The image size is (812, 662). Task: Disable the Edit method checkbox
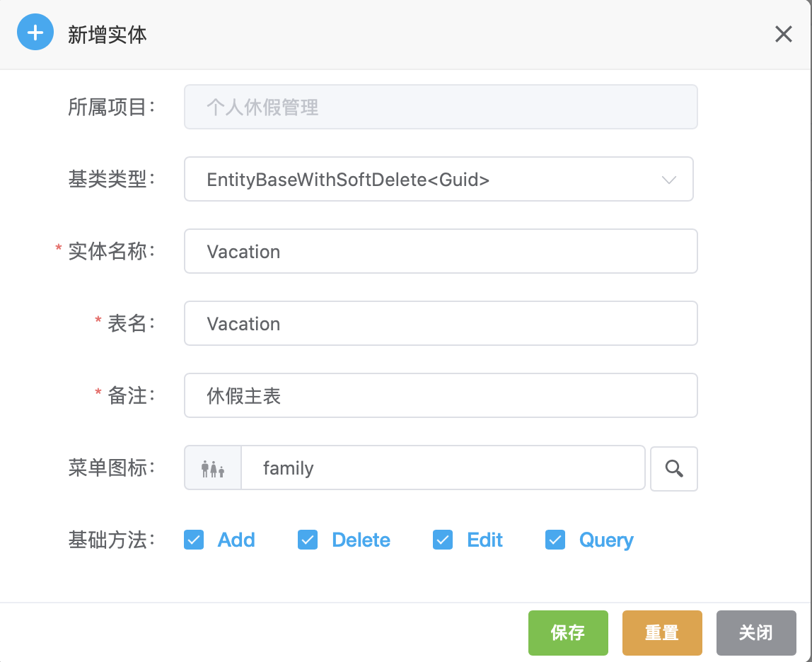[x=443, y=540]
